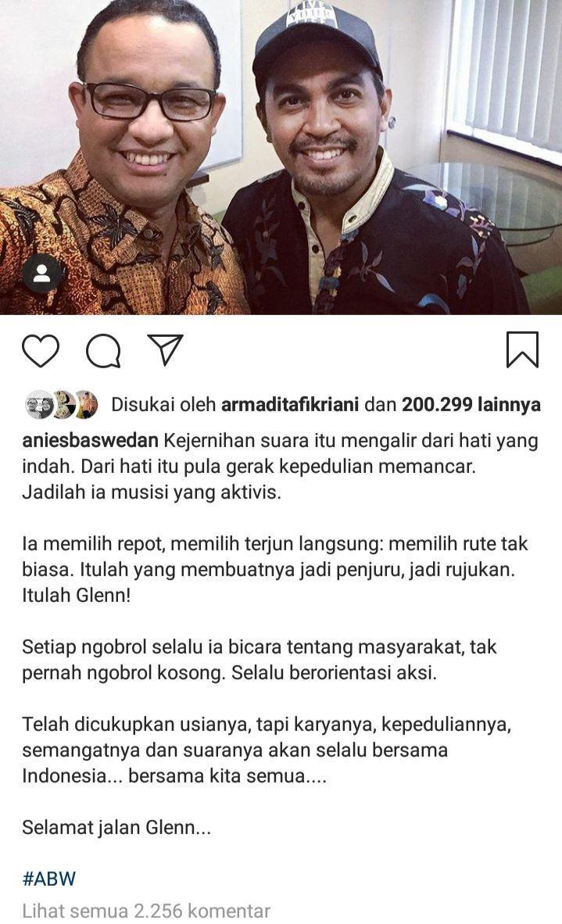
Task: Open armaditafikriani profile from likes
Action: (290, 405)
